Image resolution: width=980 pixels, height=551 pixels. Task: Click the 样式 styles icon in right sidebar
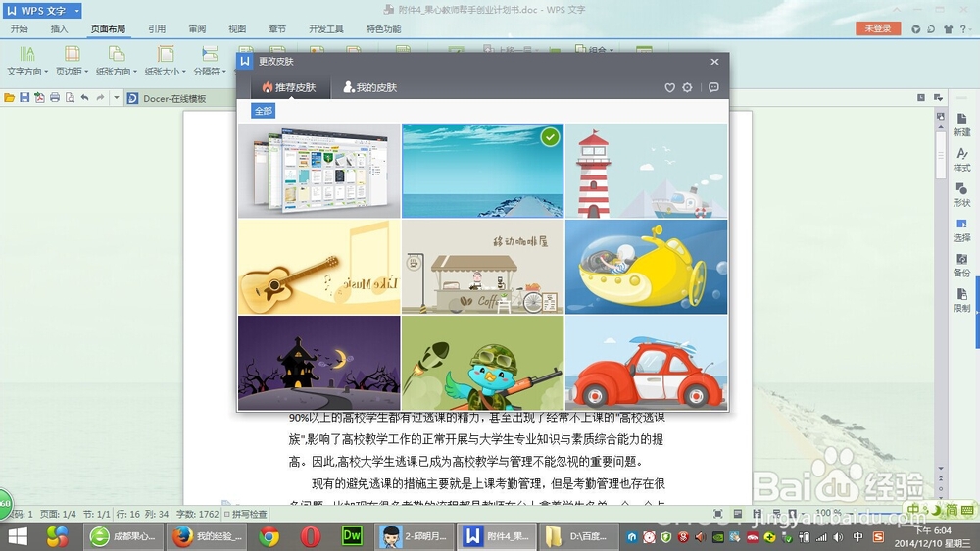(961, 160)
